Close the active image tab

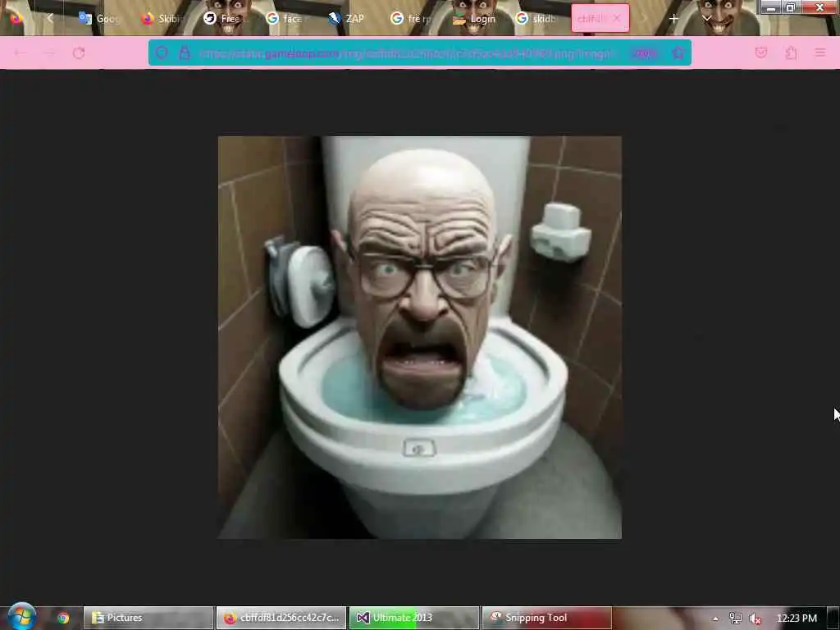tap(617, 18)
